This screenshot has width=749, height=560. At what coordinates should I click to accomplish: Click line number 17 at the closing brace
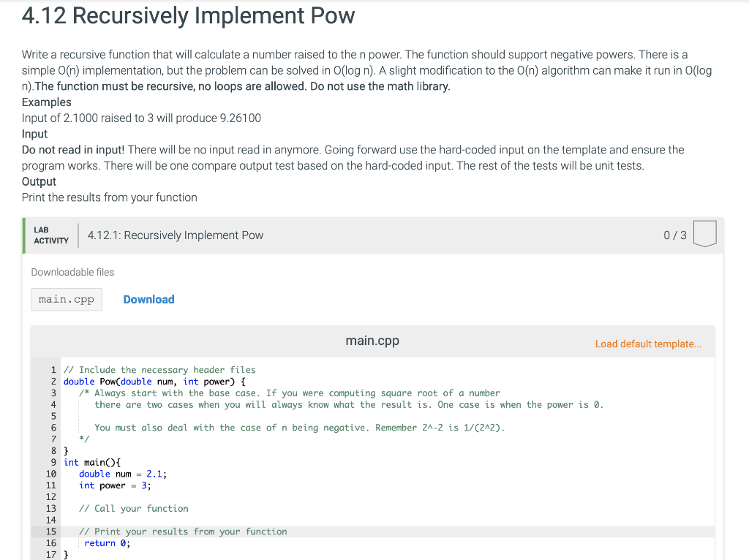(52, 554)
